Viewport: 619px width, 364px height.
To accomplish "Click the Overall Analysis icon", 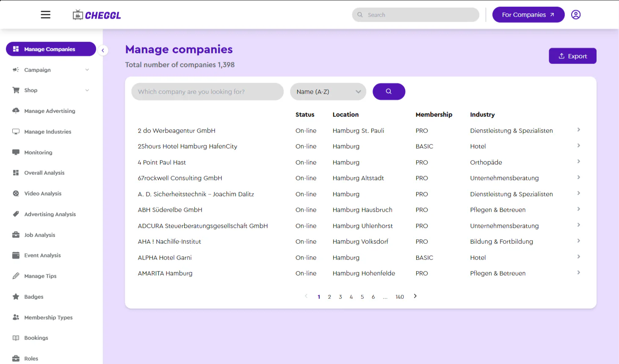I will coord(16,173).
